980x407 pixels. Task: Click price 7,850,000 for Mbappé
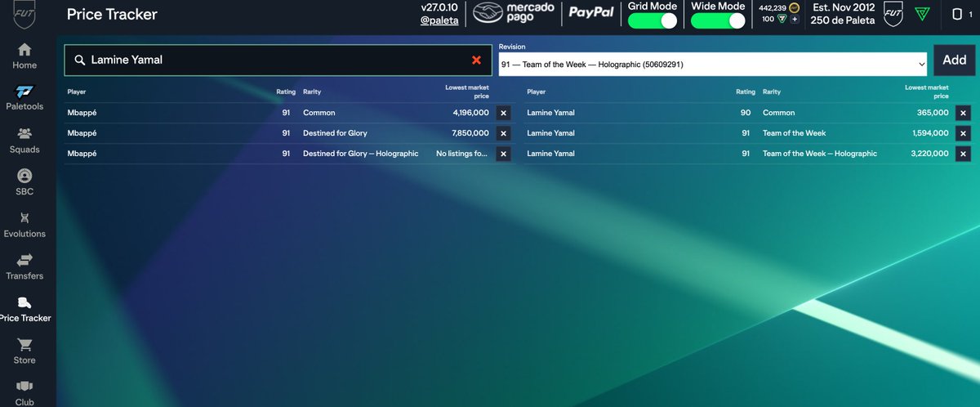click(470, 133)
